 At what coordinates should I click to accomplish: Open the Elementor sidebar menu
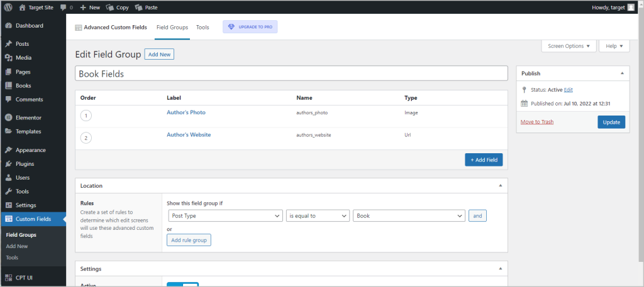[x=28, y=117]
